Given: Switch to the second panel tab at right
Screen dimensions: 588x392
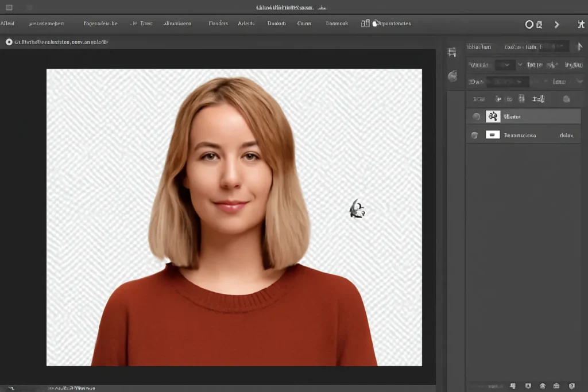Looking at the screenshot, I should pyautogui.click(x=523, y=47).
